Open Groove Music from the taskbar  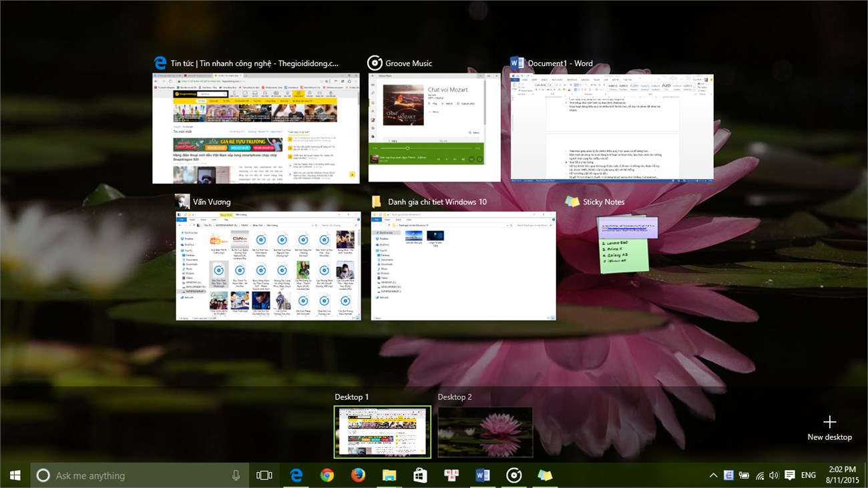click(x=513, y=475)
